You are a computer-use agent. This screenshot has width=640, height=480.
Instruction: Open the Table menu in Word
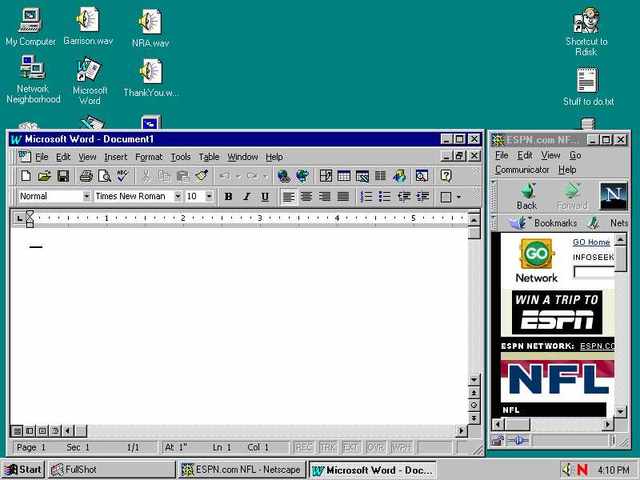[209, 157]
